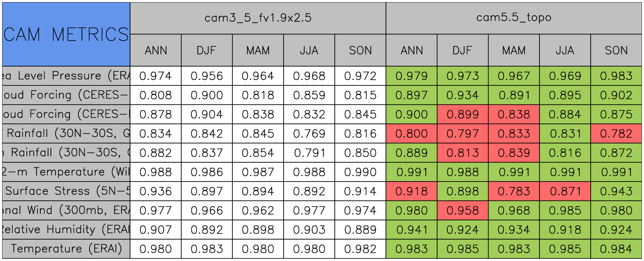Click the green cell with value 0.941
The height and width of the screenshot is (261, 644).
pyautogui.click(x=411, y=229)
